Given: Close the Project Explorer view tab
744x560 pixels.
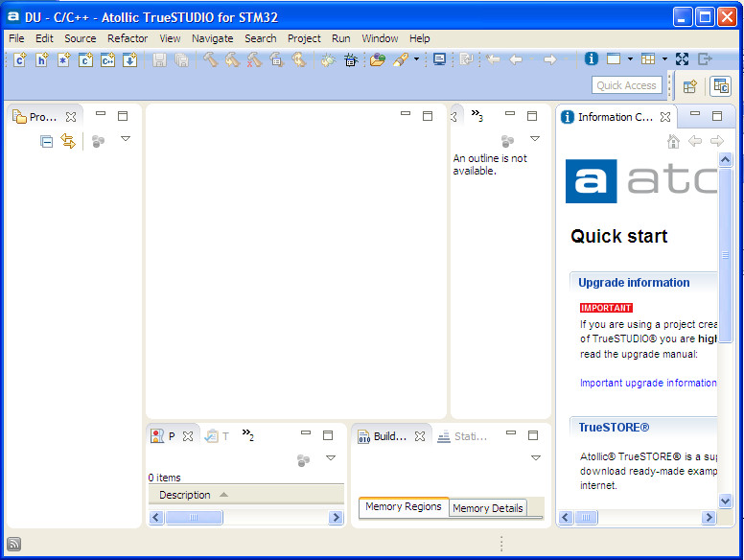Looking at the screenshot, I should (x=71, y=117).
